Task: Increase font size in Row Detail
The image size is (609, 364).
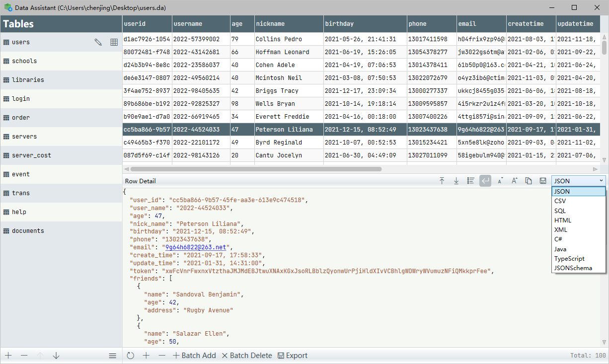Action: tap(514, 181)
